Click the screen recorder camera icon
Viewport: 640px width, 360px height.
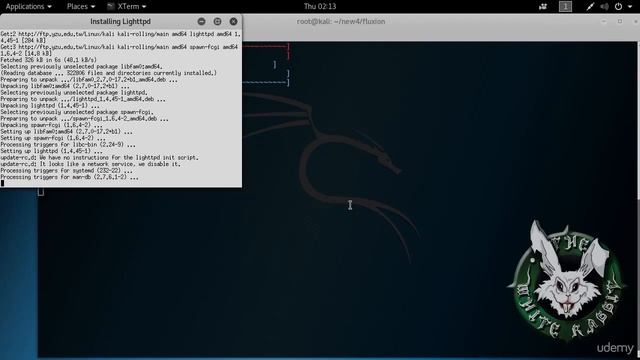coord(543,6)
